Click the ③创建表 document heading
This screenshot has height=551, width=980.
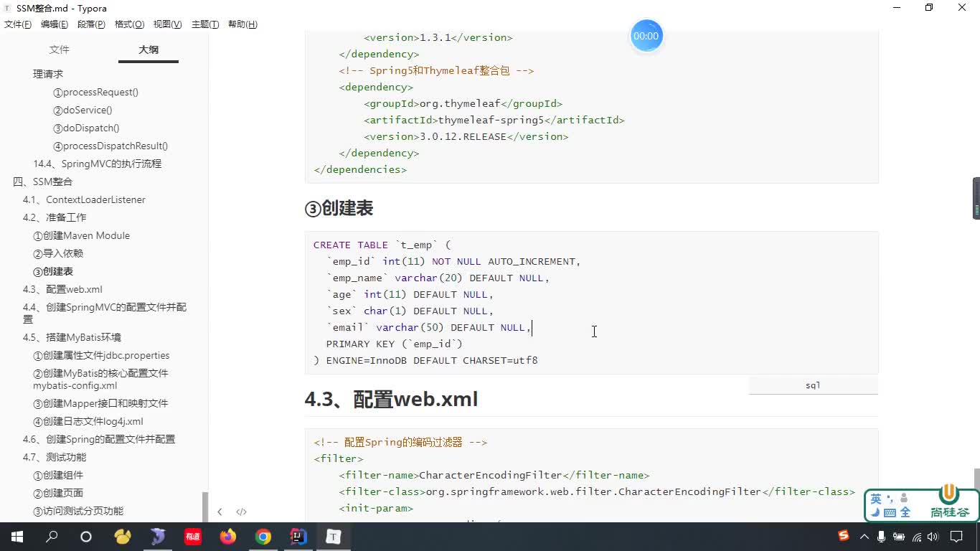tap(339, 208)
